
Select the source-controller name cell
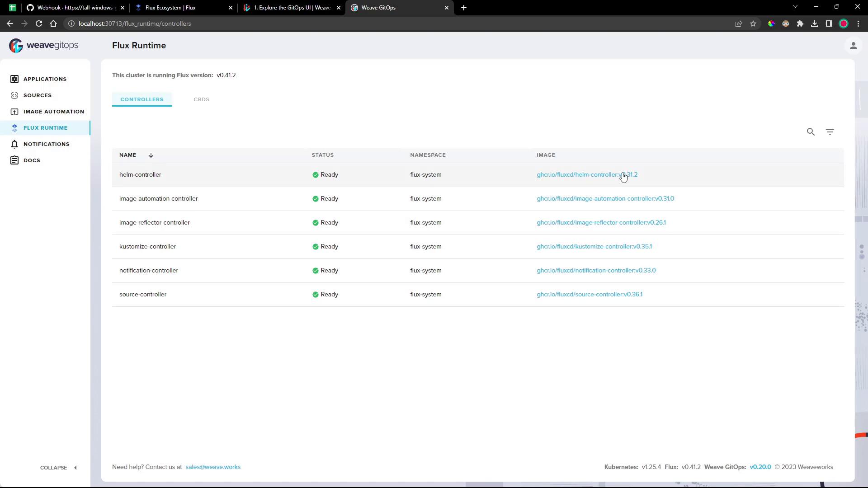(x=143, y=295)
